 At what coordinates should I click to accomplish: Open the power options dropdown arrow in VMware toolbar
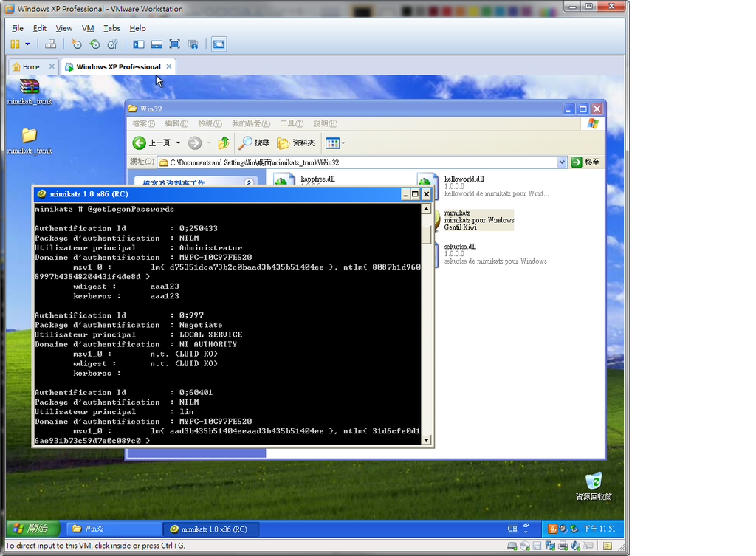click(27, 44)
